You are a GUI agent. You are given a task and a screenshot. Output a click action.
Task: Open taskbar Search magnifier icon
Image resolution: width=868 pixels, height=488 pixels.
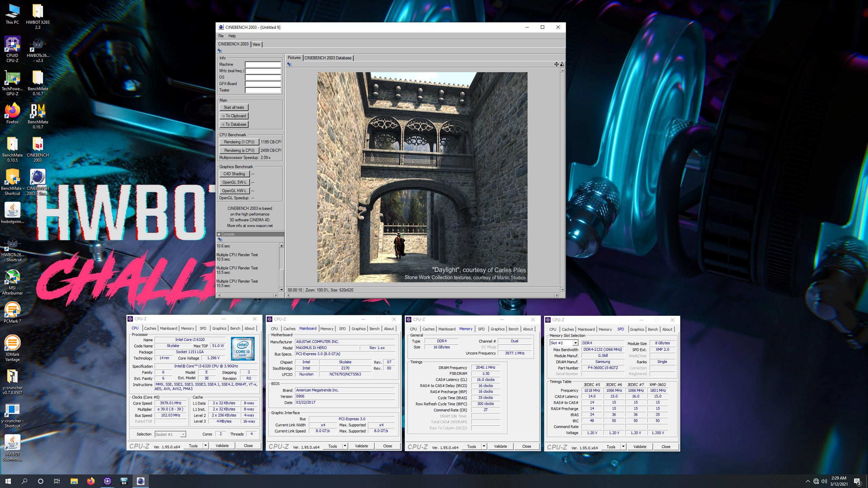point(24,481)
